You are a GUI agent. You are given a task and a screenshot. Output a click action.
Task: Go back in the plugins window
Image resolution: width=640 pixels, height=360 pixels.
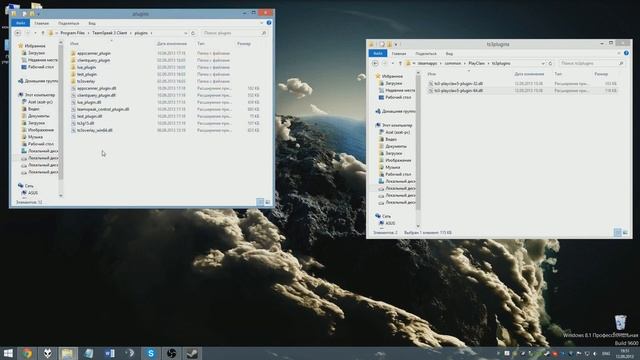pyautogui.click(x=18, y=33)
